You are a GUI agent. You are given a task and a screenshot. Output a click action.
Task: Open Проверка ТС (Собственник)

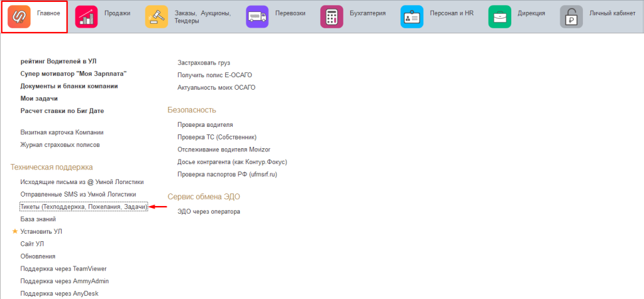(x=217, y=137)
